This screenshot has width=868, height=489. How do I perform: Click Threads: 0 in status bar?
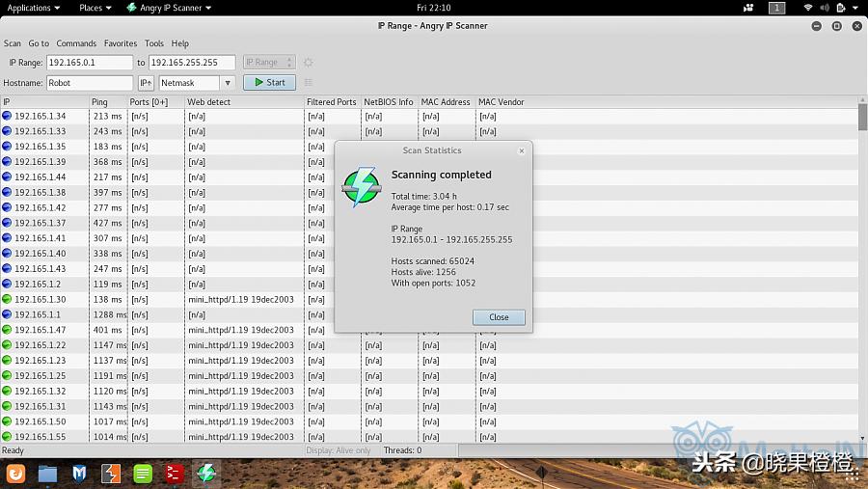pyautogui.click(x=402, y=450)
